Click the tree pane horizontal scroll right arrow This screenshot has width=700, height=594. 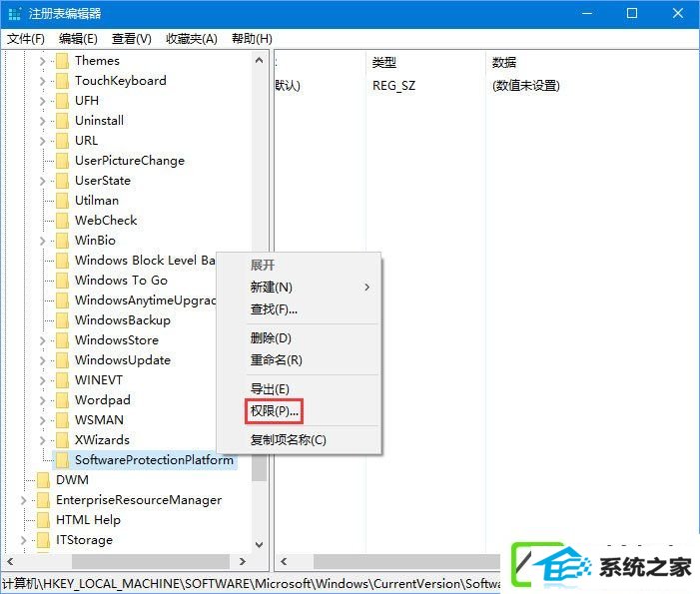[x=243, y=561]
